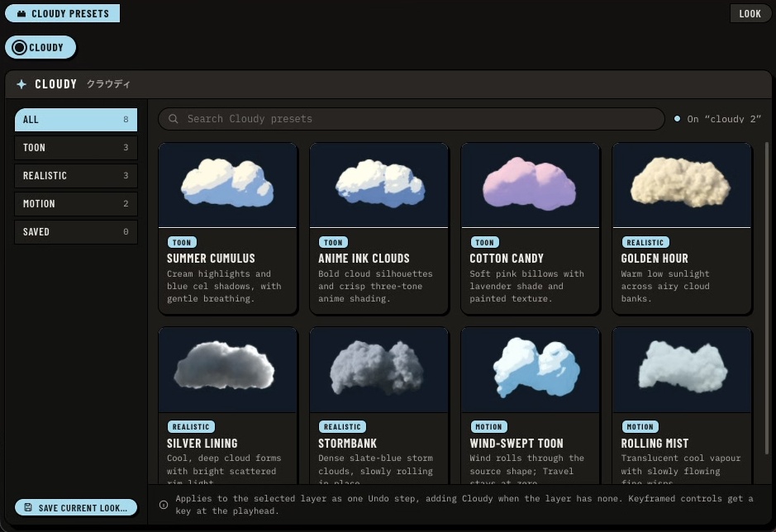Click the Japanese クラウディ subtitle text

point(108,84)
